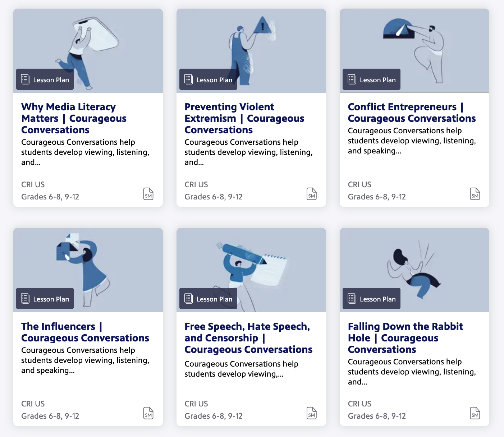Click Lesson Plan badge on Free Speech card
Screen dimensions: 504x437
coord(208,299)
